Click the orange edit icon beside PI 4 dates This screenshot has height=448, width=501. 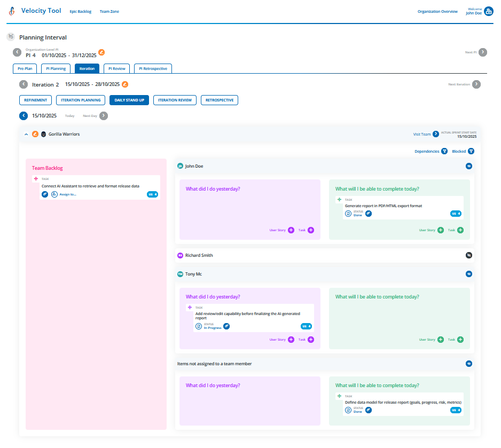[x=101, y=52]
